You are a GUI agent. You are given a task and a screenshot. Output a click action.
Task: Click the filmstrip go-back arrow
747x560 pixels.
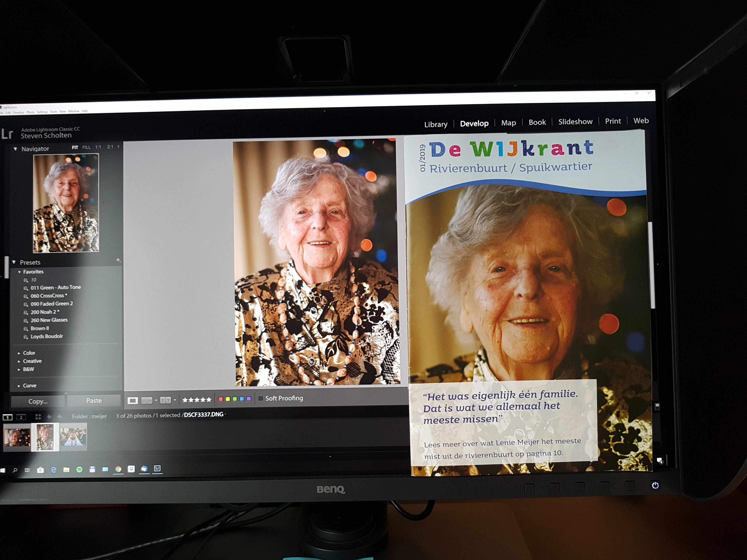coord(49,417)
